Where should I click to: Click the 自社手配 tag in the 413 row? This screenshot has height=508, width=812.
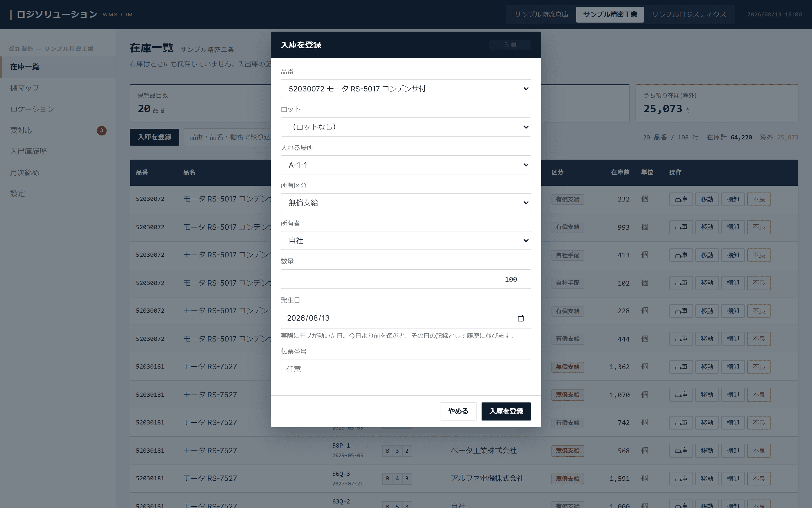click(x=567, y=255)
